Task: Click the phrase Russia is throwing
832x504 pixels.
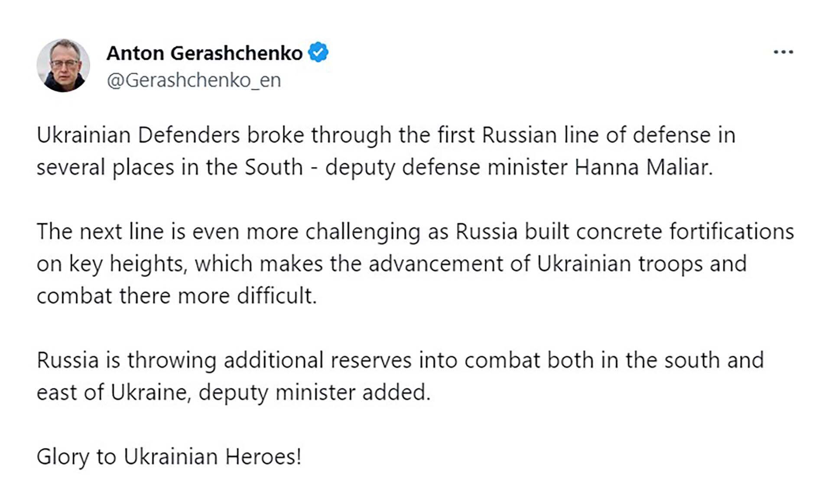Action: click(126, 360)
